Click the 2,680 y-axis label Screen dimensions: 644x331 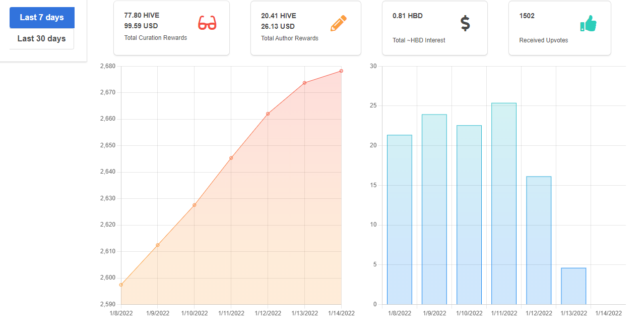point(108,66)
